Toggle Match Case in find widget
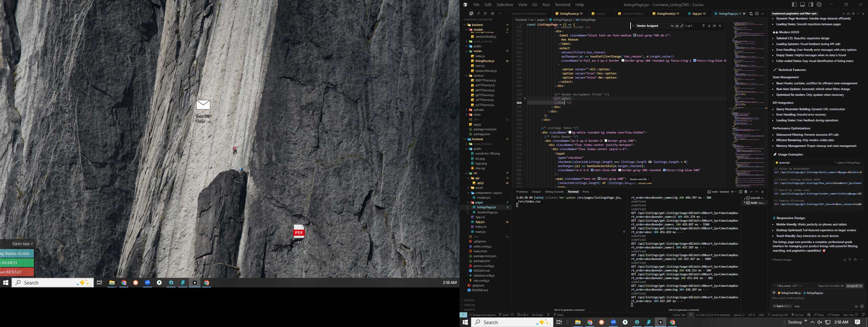This screenshot has height=327, width=868. 672,26
